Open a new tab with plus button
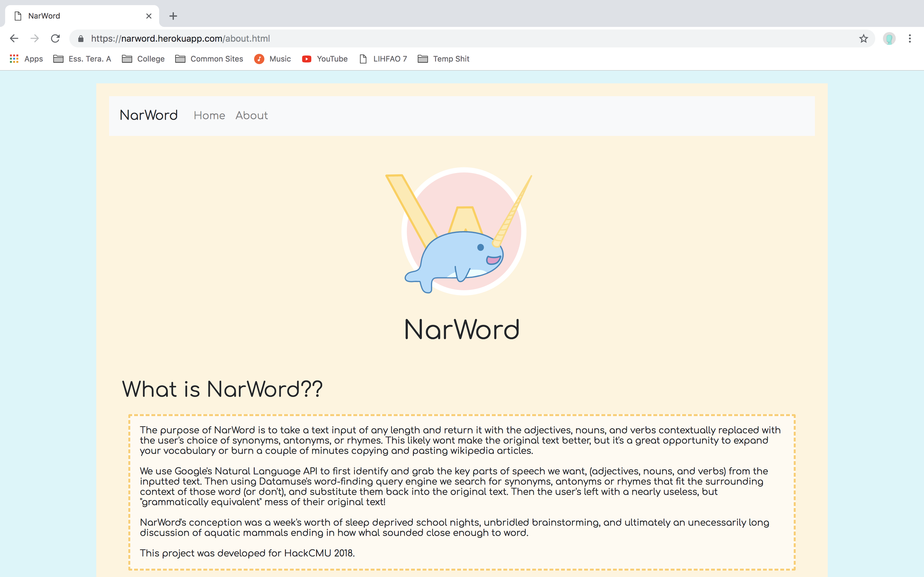This screenshot has width=924, height=577. (x=173, y=16)
